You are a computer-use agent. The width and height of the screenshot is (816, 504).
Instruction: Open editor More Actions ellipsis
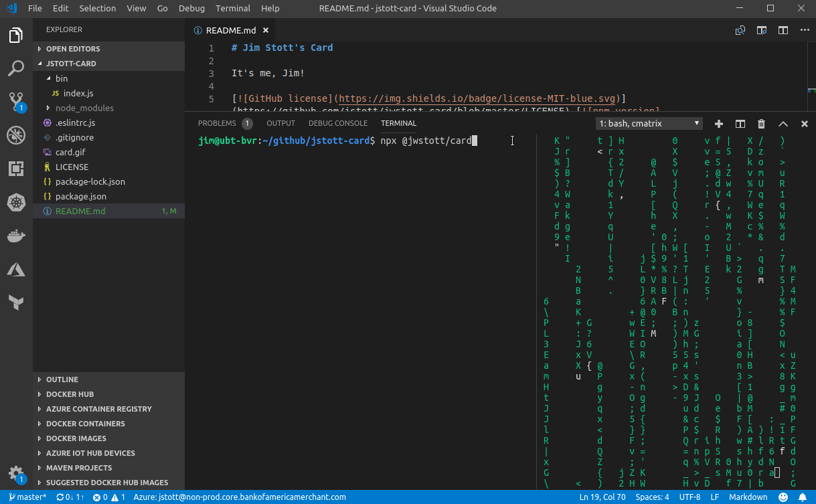[x=804, y=30]
